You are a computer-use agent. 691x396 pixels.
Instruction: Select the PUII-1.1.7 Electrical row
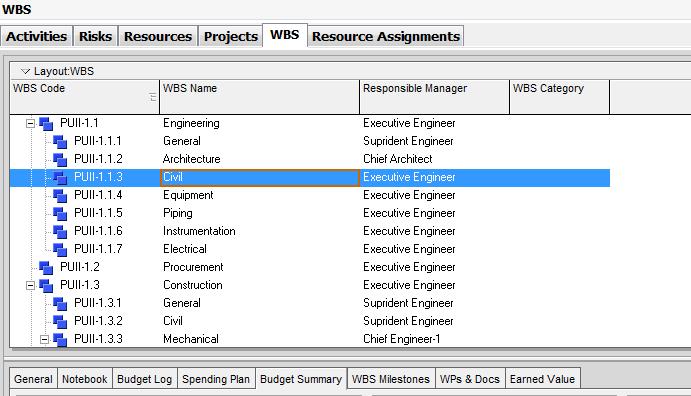pos(310,249)
